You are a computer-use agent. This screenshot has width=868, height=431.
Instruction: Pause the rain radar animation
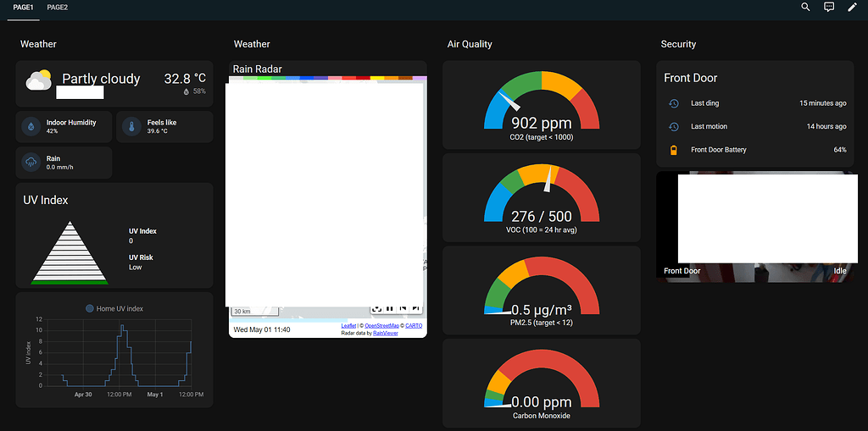coord(390,309)
